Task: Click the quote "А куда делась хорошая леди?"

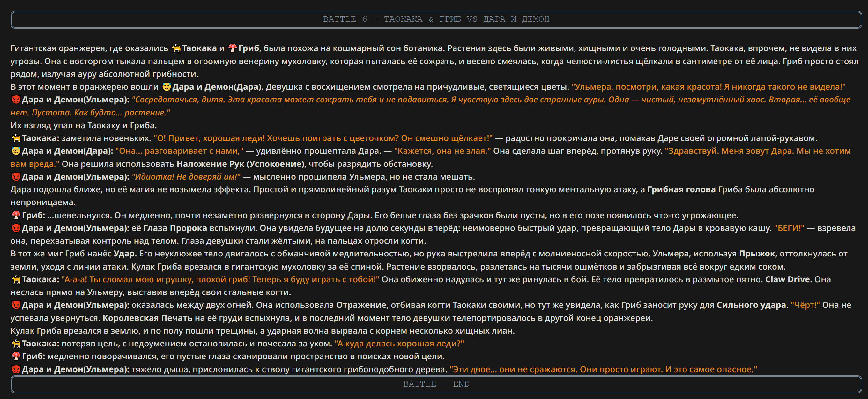Action: point(399,344)
